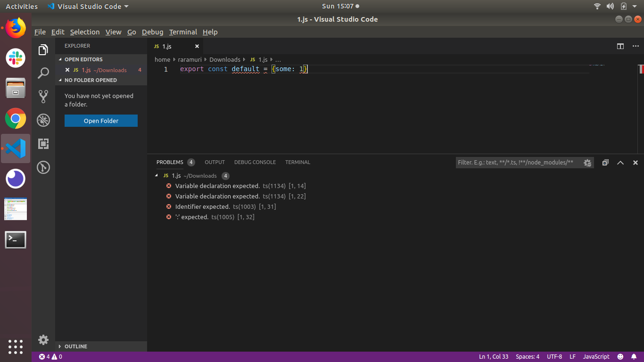Open the Help menu
The image size is (644, 362).
pos(210,32)
